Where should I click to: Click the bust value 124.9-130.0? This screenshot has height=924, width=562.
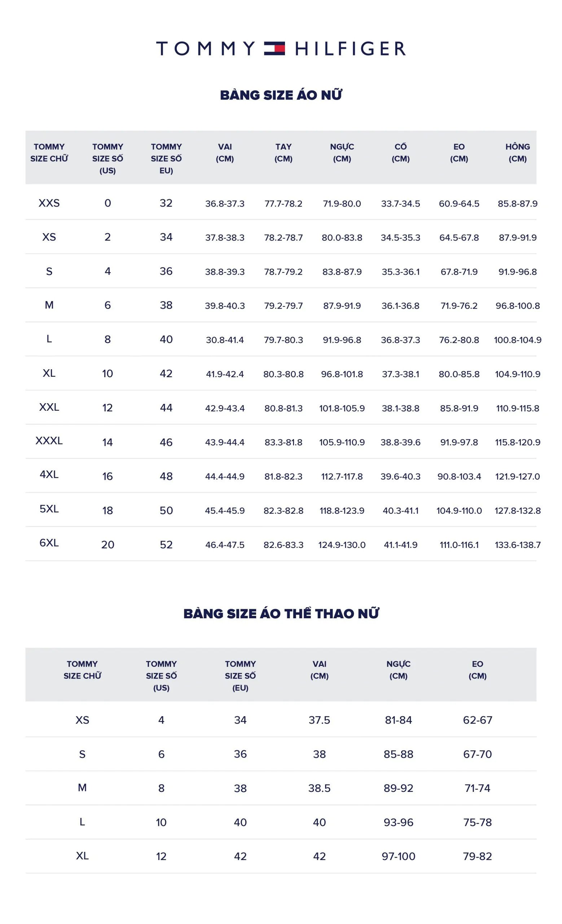point(342,545)
